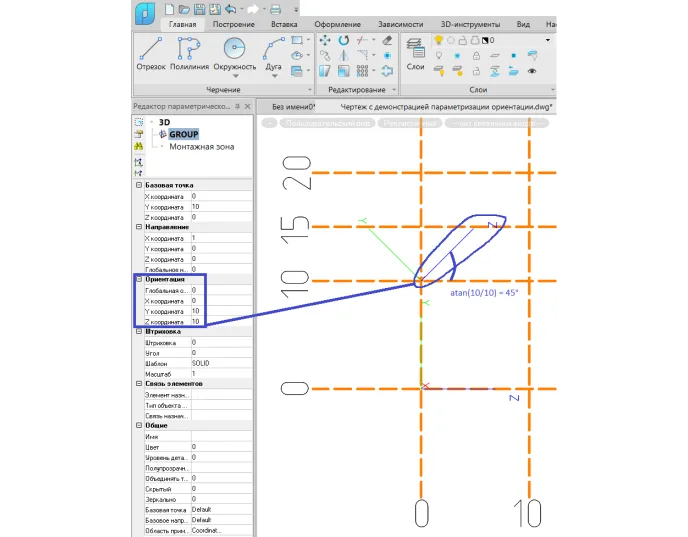Click the Rotate tool icon
The height and width of the screenshot is (537, 688).
344,40
